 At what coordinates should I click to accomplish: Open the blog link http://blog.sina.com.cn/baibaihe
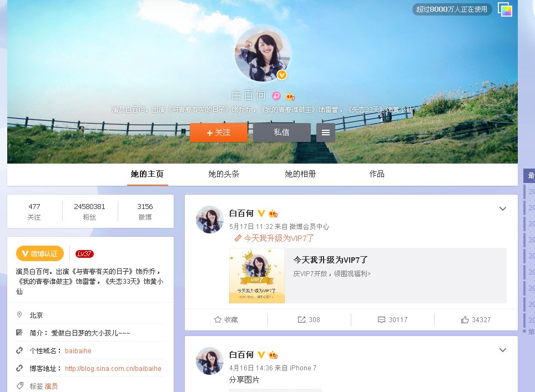[x=113, y=368]
